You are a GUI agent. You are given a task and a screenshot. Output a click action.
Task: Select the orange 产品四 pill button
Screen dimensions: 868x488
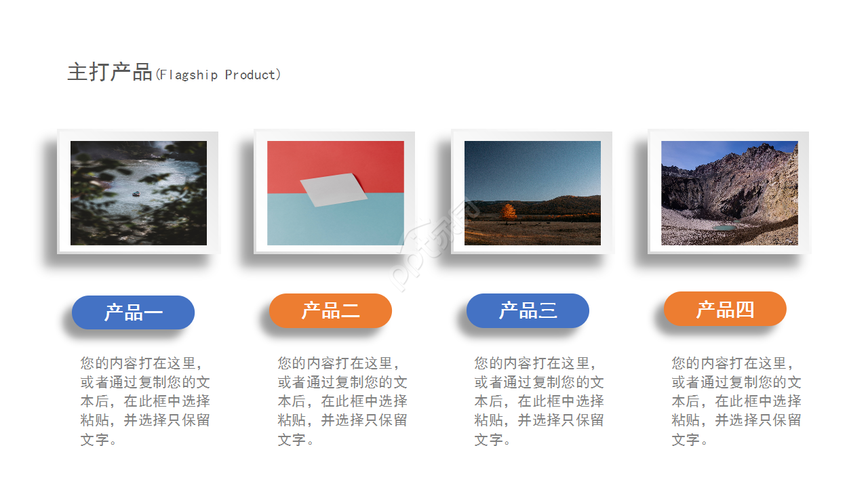pyautogui.click(x=725, y=309)
